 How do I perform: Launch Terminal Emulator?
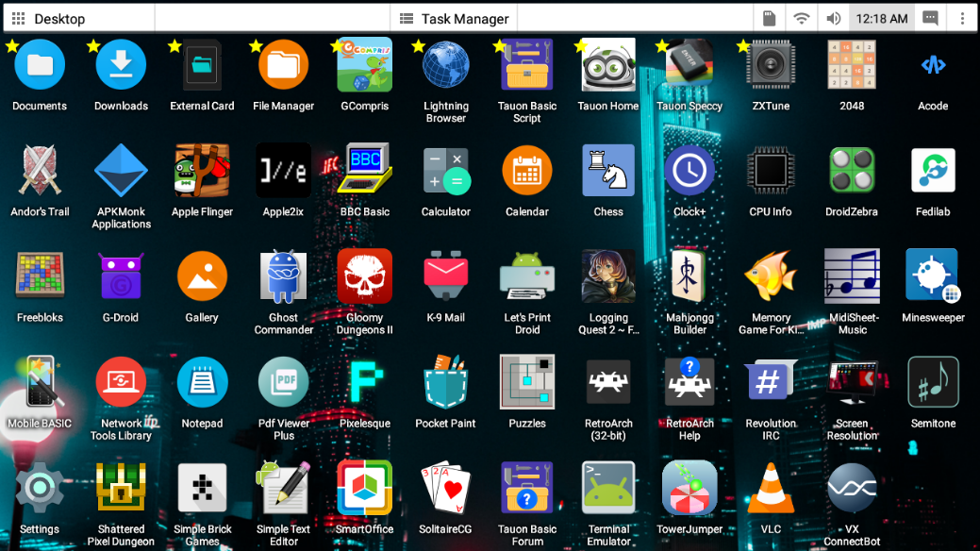pos(608,488)
